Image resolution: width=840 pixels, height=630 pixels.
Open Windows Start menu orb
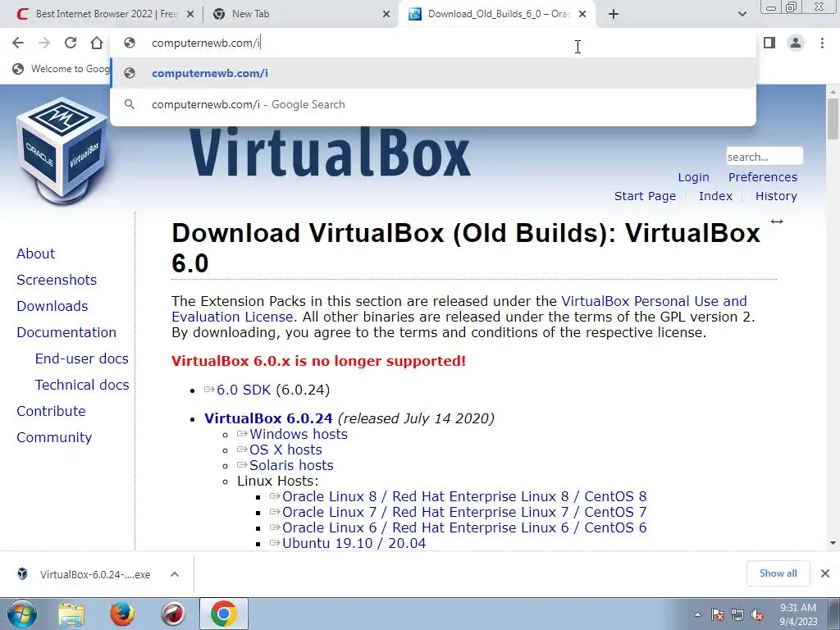point(22,614)
